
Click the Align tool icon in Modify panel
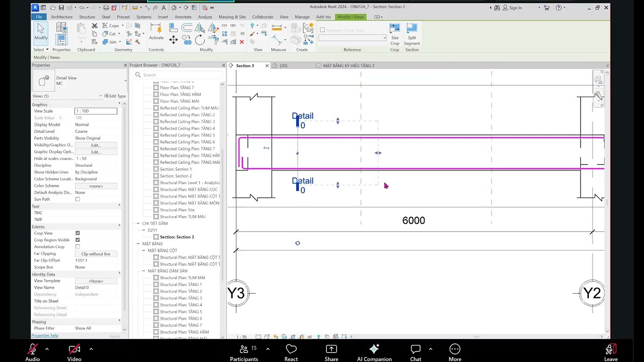pos(174,29)
